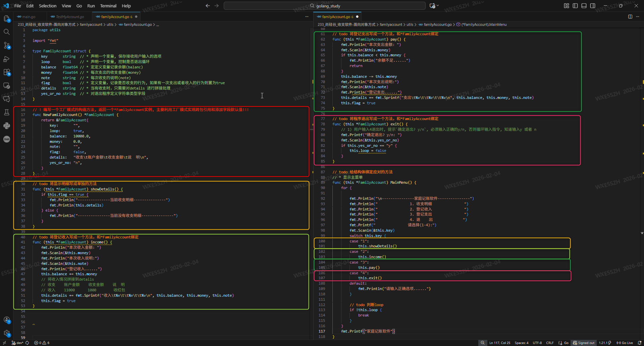Screen dimensions: 644x346
Task: Split the right editor group
Action: pos(630,17)
